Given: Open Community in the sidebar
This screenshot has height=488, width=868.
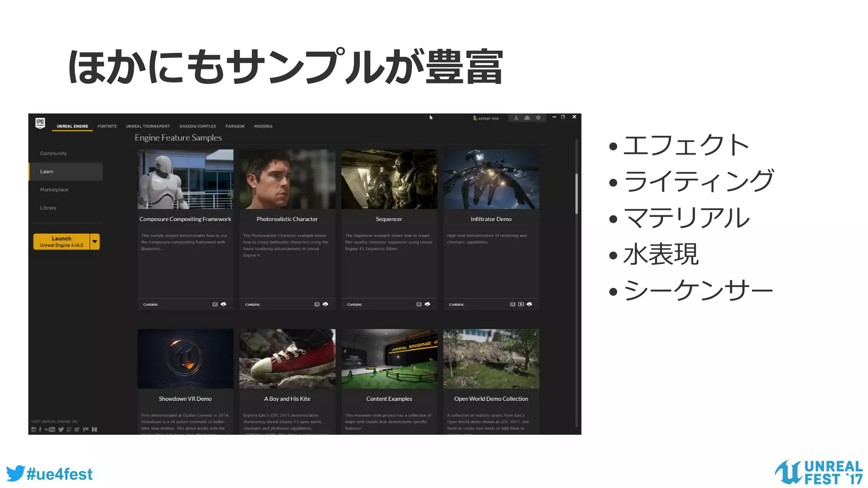Looking at the screenshot, I should point(53,153).
